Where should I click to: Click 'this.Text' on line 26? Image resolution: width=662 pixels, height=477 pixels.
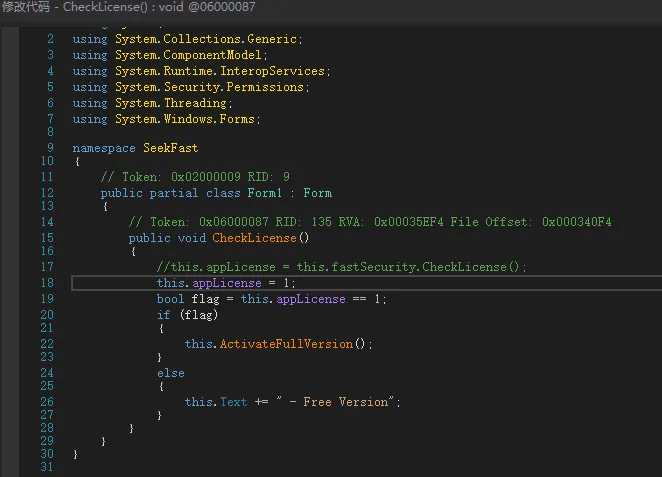pyautogui.click(x=216, y=401)
